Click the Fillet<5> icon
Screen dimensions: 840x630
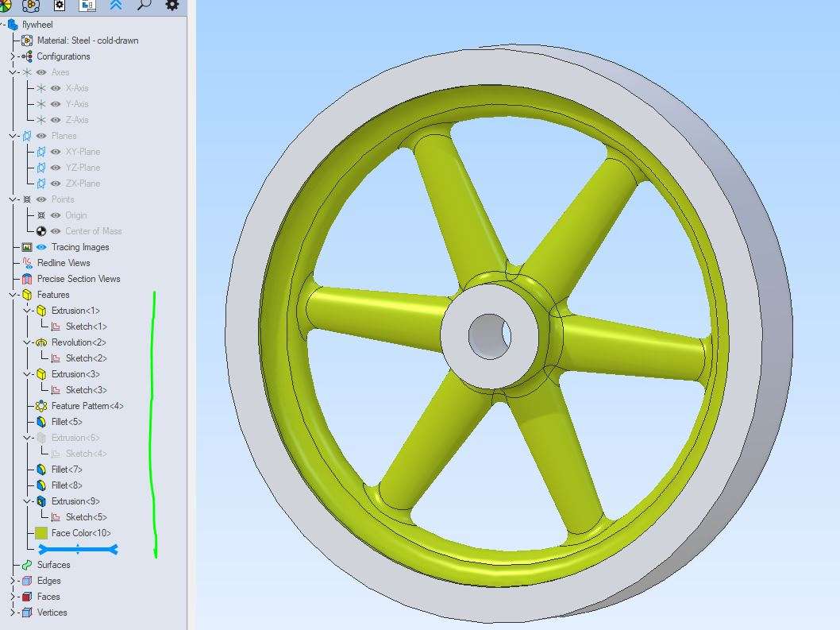(x=41, y=422)
